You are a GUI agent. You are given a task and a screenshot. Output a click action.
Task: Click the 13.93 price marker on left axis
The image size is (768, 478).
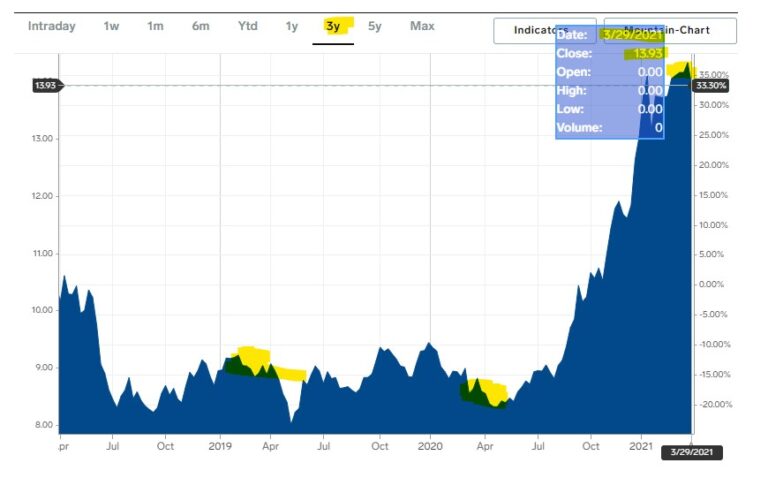click(x=47, y=86)
